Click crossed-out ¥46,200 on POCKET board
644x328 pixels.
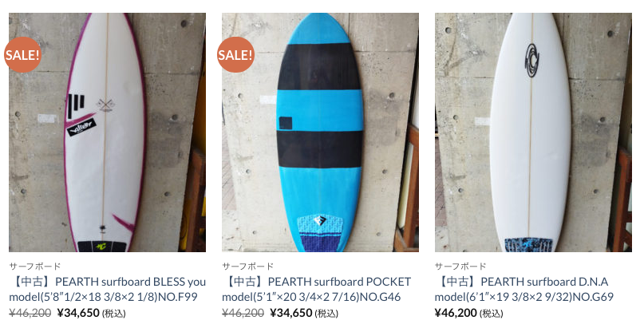243,313
